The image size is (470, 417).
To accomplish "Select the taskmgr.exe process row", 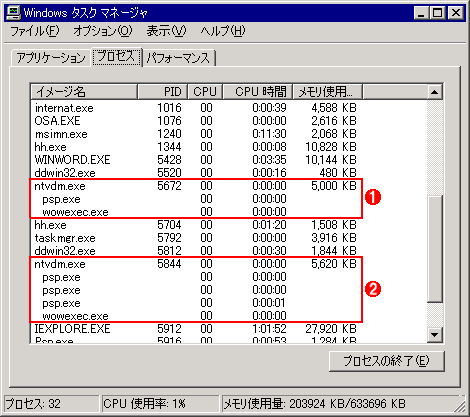I will 196,238.
